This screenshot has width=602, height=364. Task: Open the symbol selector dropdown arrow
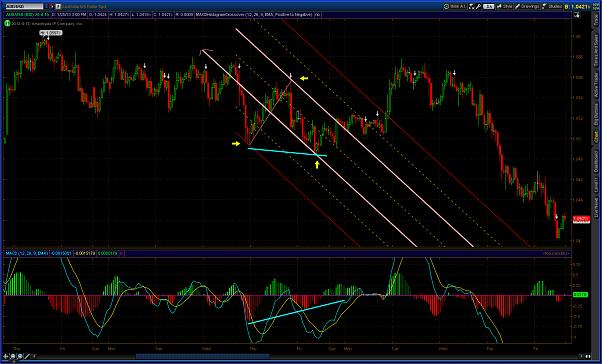46,7
